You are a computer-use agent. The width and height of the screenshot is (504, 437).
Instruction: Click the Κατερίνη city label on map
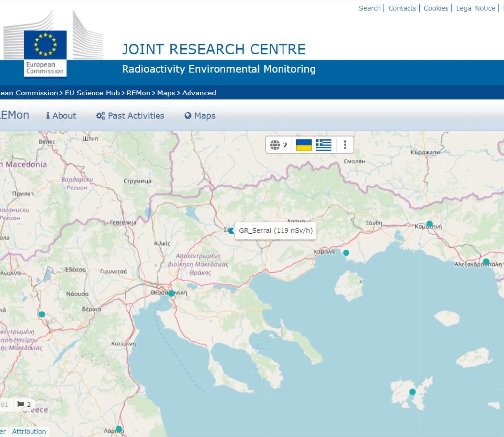click(124, 344)
